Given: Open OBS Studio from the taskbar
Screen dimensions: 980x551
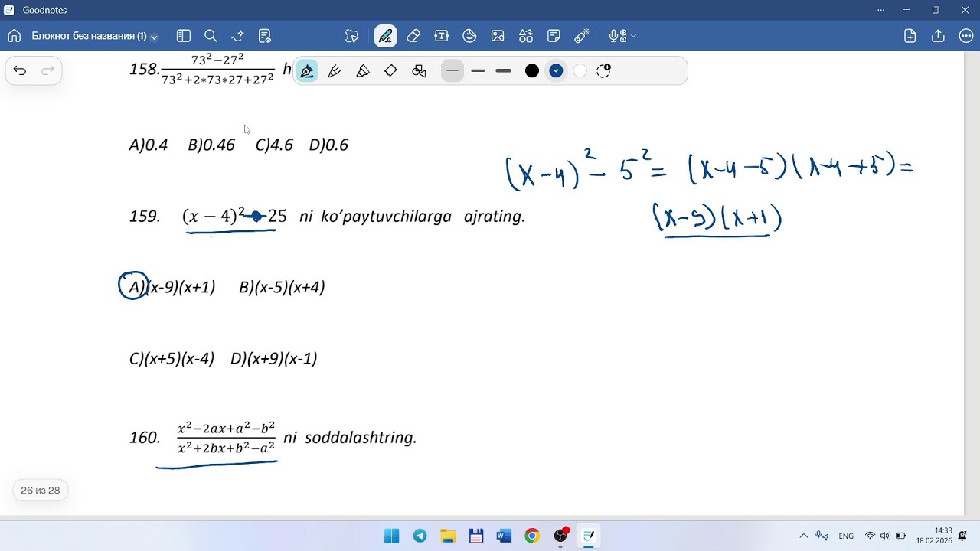Looking at the screenshot, I should click(x=560, y=536).
